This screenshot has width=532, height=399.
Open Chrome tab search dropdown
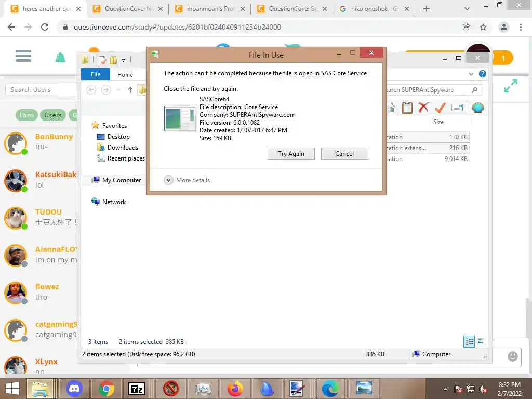point(467,9)
